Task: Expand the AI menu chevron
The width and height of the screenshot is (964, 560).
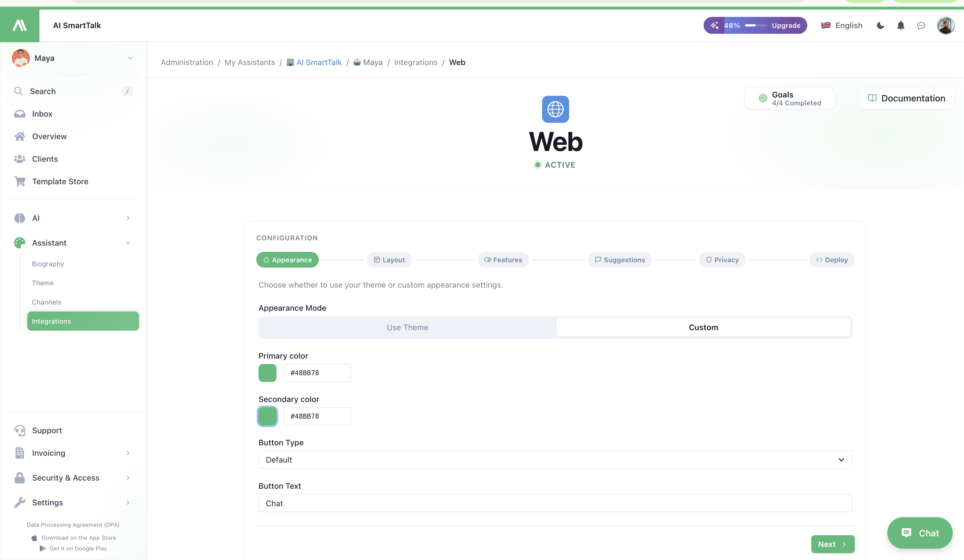Action: [x=128, y=218]
